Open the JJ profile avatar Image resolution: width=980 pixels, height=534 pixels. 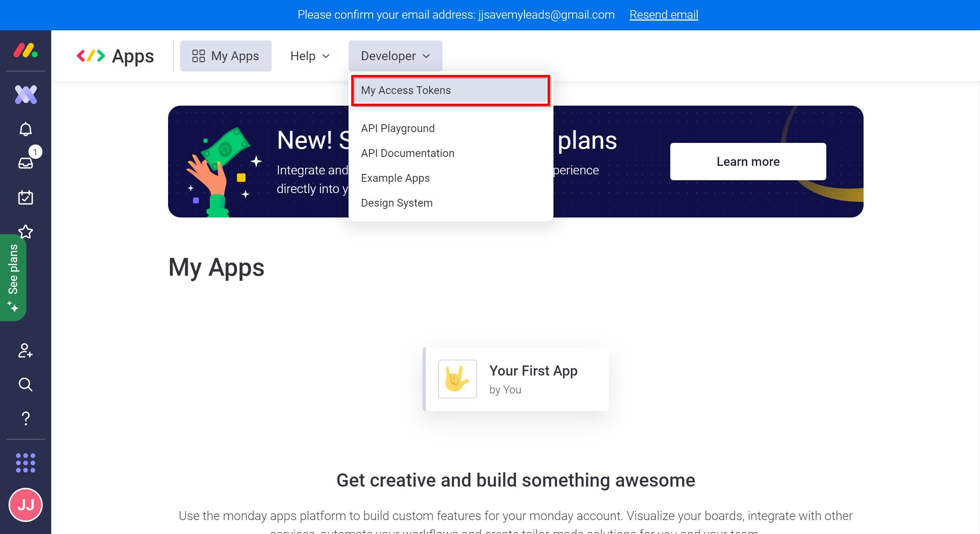(x=26, y=505)
